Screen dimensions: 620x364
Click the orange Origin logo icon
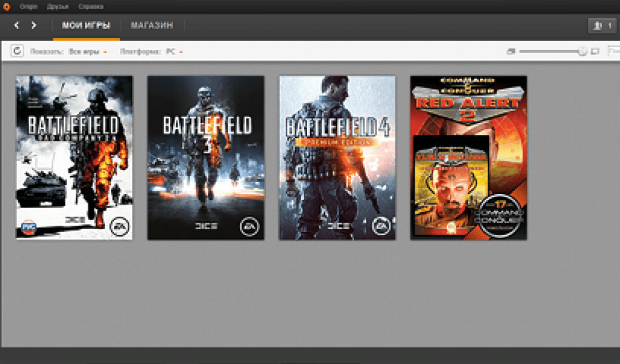(7, 7)
